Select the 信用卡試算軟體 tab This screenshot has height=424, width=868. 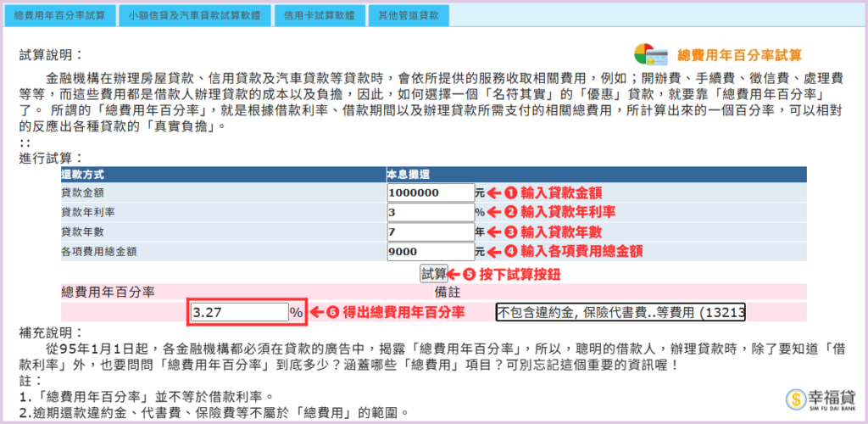319,15
